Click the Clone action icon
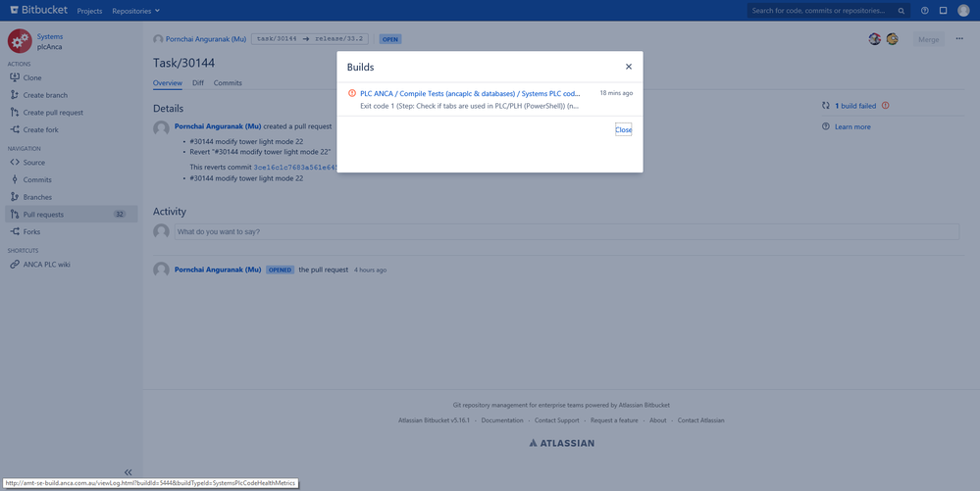This screenshot has width=980, height=491. (15, 77)
